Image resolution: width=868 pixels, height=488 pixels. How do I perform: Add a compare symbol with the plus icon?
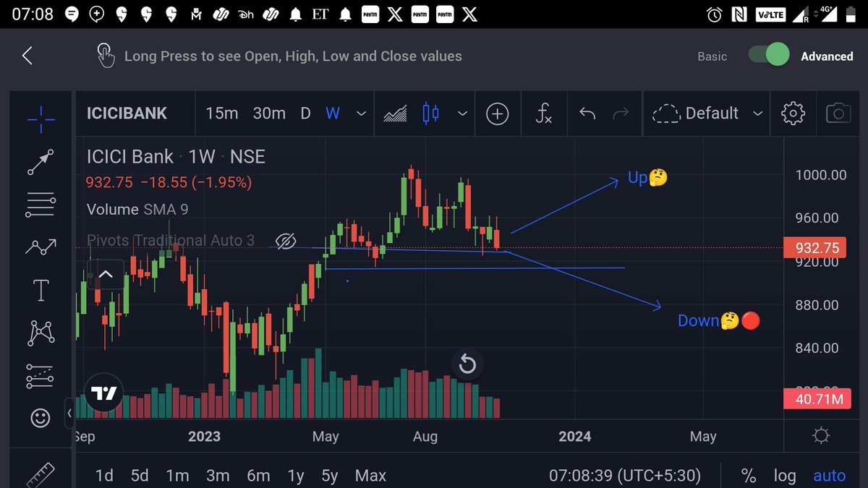(x=497, y=114)
